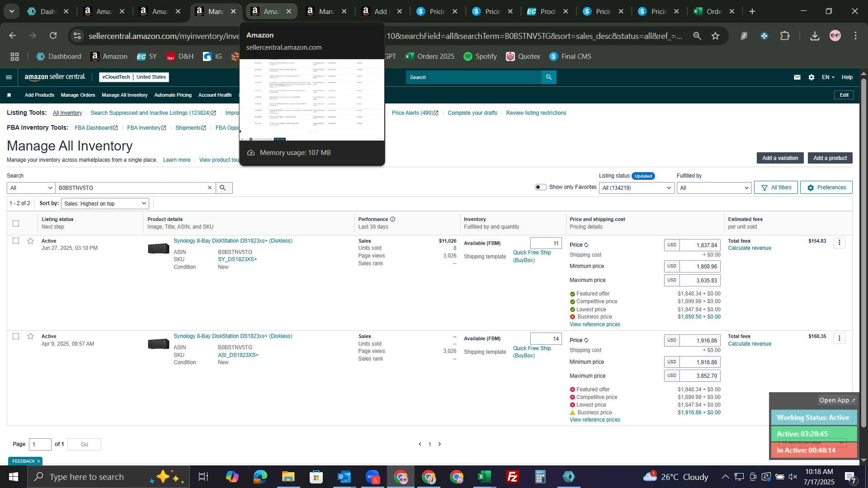868x488 pixels.
Task: Open the Automate Pricing menu
Action: tap(173, 95)
